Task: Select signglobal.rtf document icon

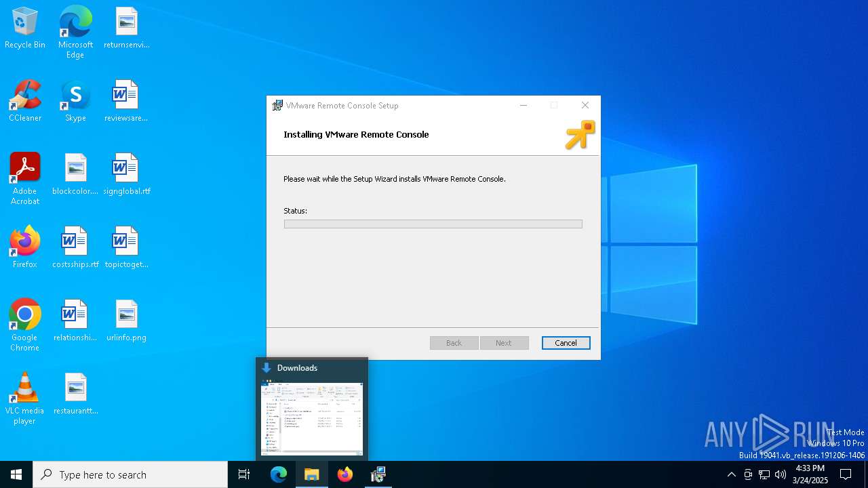Action: [126, 175]
